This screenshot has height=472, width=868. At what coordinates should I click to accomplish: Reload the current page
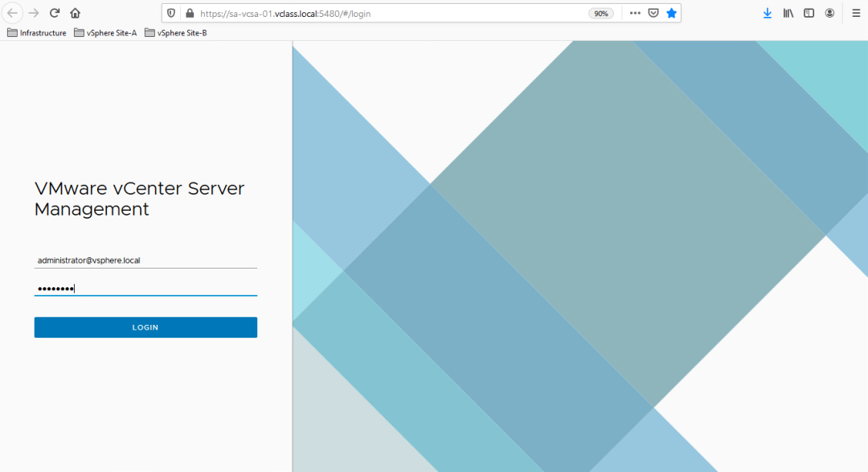point(55,14)
